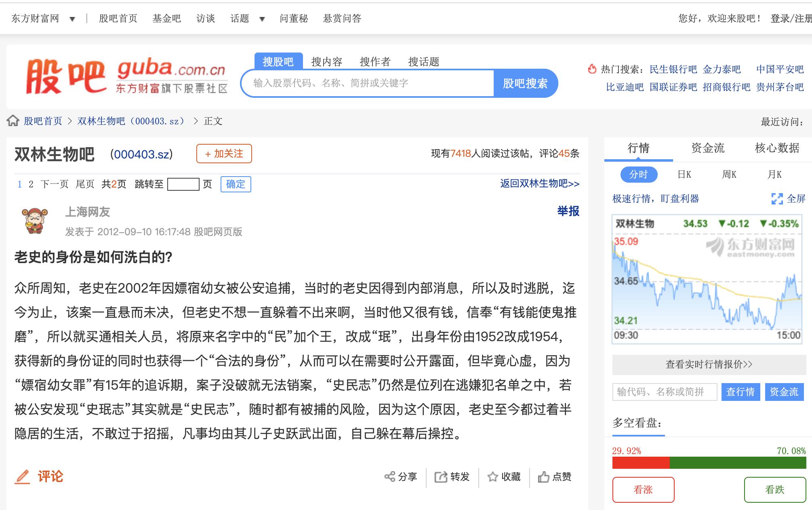
Task: Click the 上海网友 username
Action: point(88,212)
